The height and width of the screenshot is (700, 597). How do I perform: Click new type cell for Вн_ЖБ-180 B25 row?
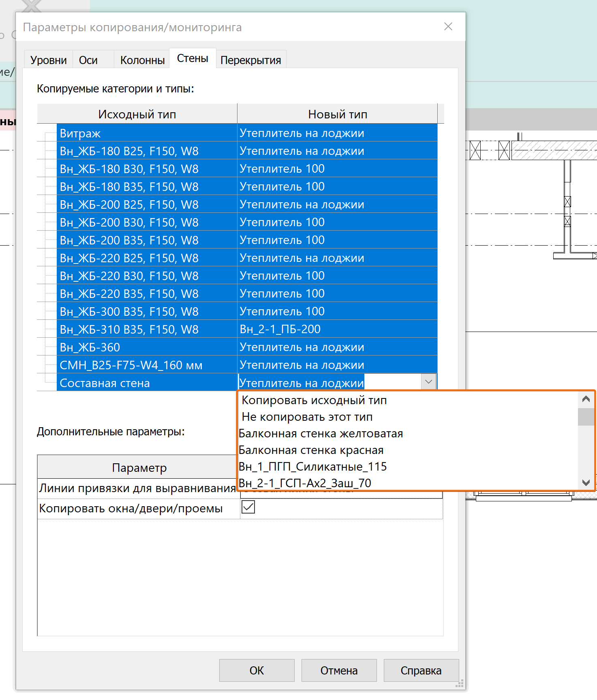tap(337, 151)
